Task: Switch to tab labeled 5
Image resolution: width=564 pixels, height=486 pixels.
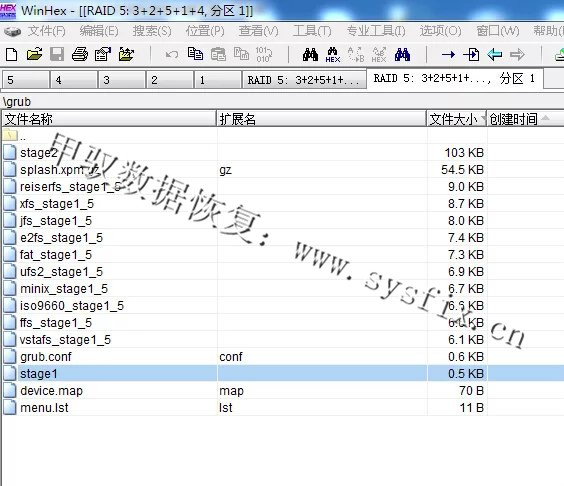Action: [26, 80]
